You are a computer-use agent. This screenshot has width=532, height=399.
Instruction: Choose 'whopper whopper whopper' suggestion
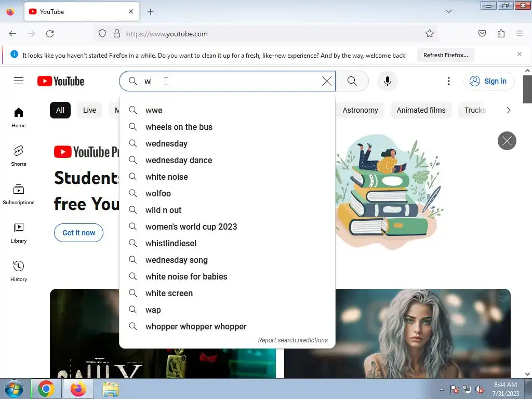(228, 326)
